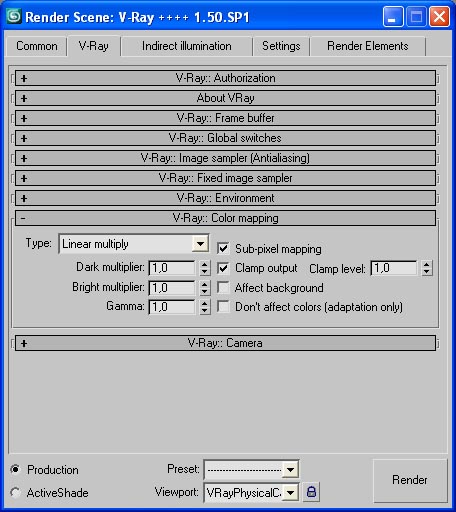Click the Bright multiplier value field
Viewport: 456px width, 512px height.
click(x=172, y=288)
